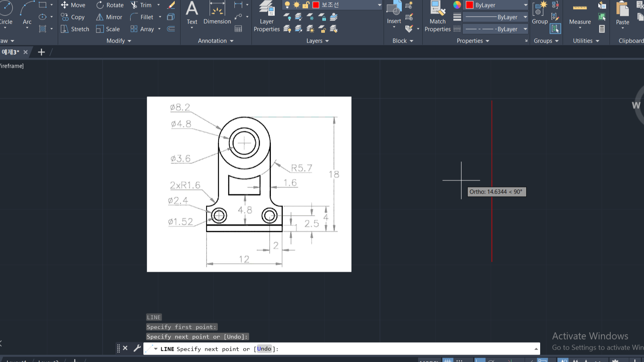Expand the Modify panel title
Image resolution: width=644 pixels, height=362 pixels.
(x=119, y=41)
